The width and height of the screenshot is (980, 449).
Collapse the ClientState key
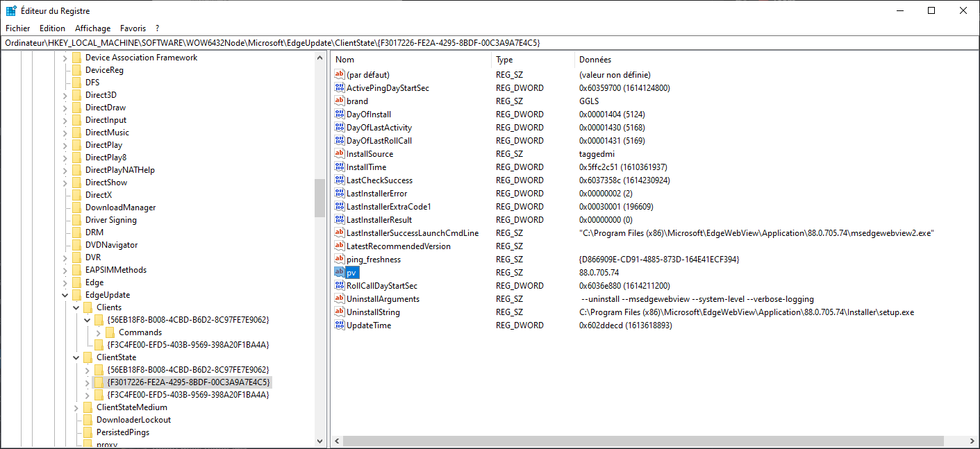76,357
